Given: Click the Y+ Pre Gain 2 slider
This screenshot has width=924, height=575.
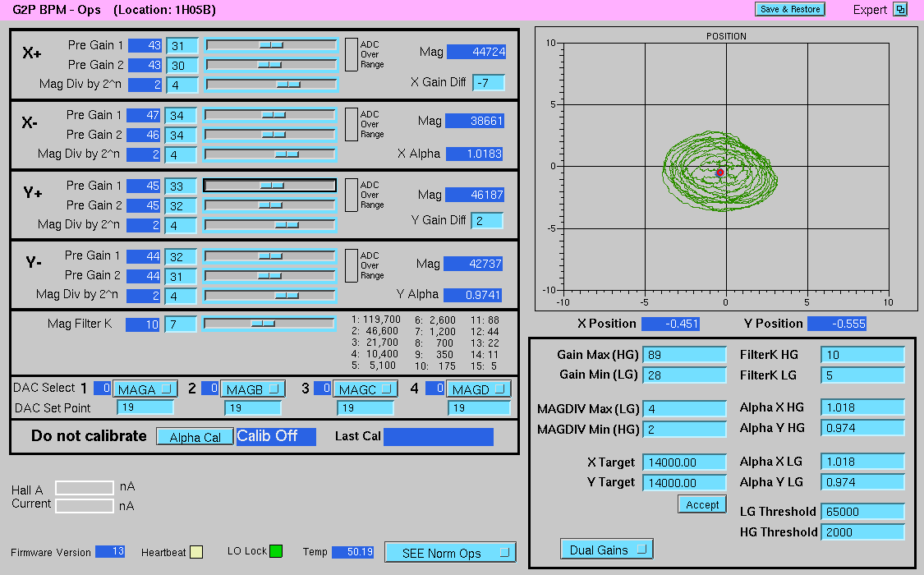Looking at the screenshot, I should pyautogui.click(x=270, y=205).
